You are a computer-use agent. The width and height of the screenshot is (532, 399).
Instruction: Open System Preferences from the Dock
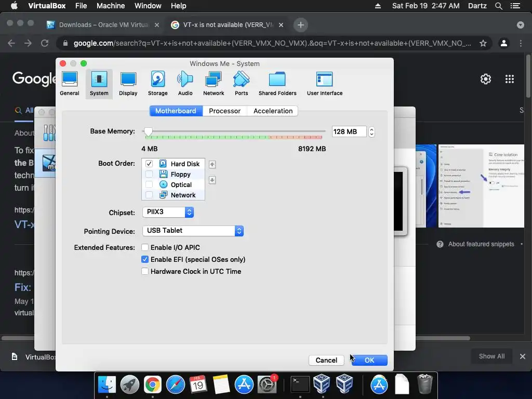[x=267, y=384]
